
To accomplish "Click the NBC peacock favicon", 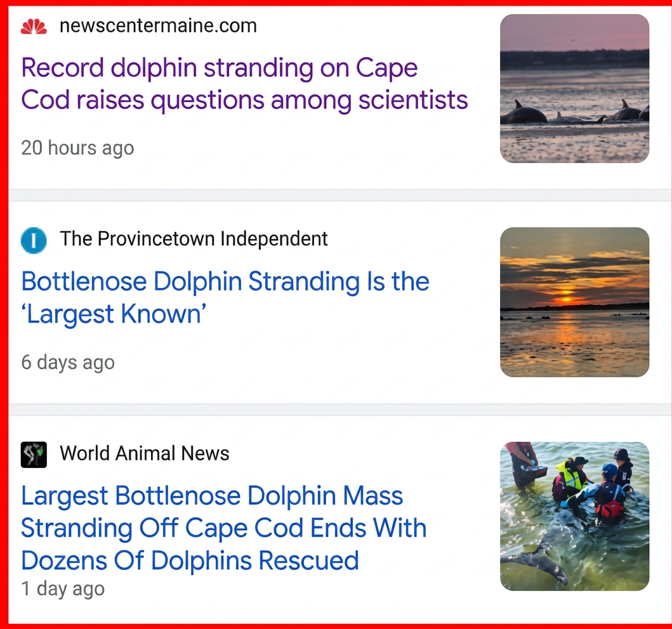I will [34, 26].
